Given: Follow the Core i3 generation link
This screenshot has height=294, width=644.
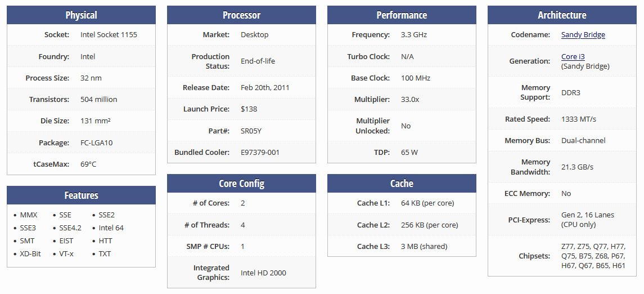Looking at the screenshot, I should point(573,56).
